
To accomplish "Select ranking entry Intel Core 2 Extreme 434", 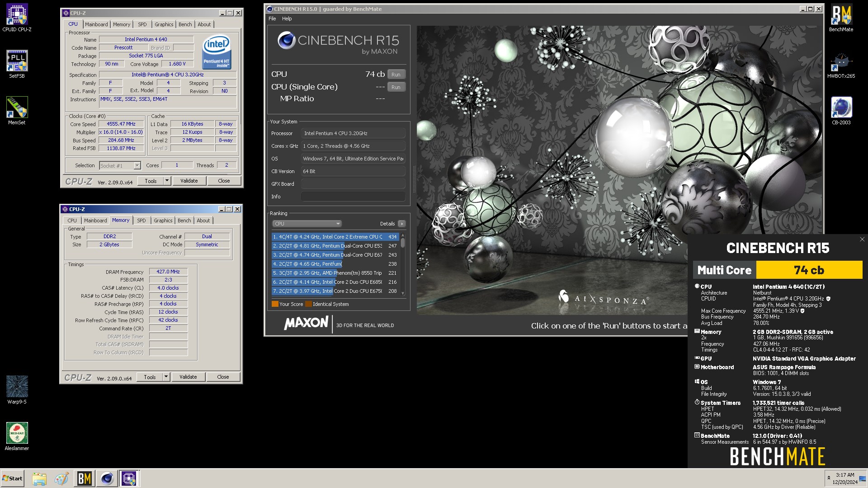I will (x=335, y=237).
